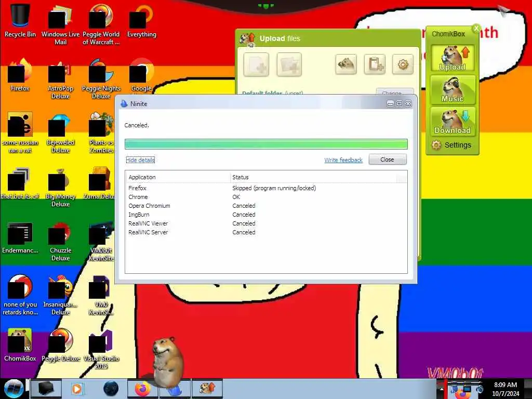Click Hide details link in Ninite
The height and width of the screenshot is (399, 532).
(140, 160)
